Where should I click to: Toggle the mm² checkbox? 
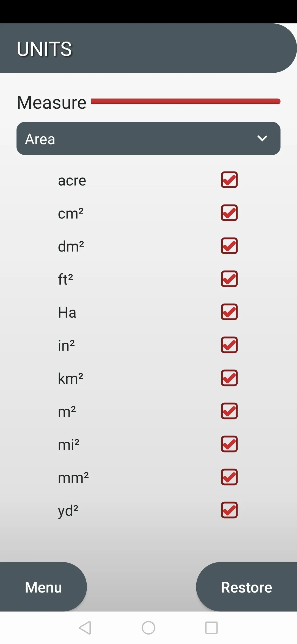tap(229, 477)
